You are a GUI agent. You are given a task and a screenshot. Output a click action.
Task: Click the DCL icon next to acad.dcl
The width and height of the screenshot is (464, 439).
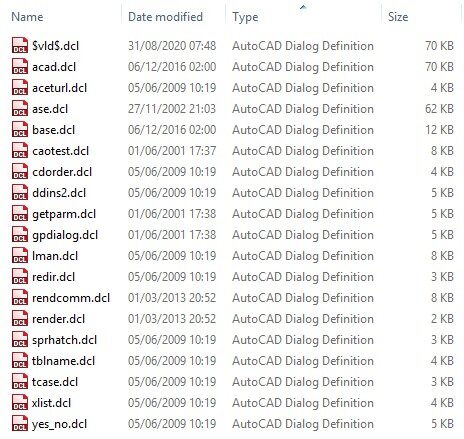[20, 66]
